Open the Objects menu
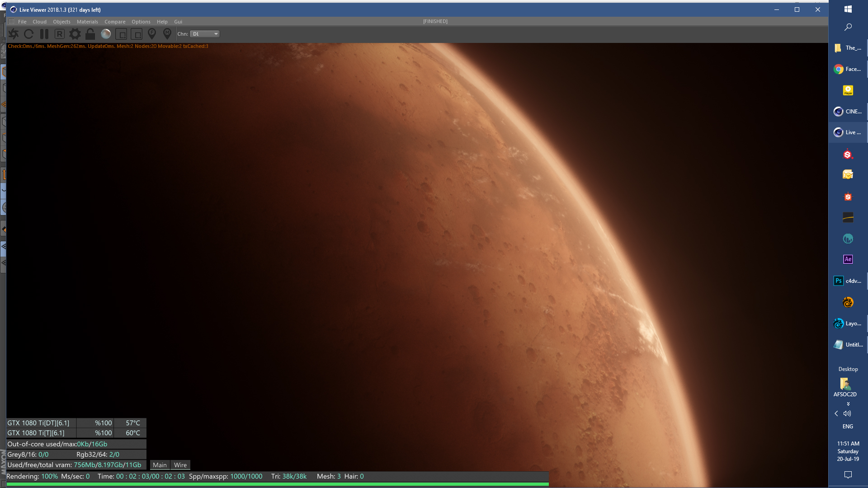 click(x=61, y=22)
